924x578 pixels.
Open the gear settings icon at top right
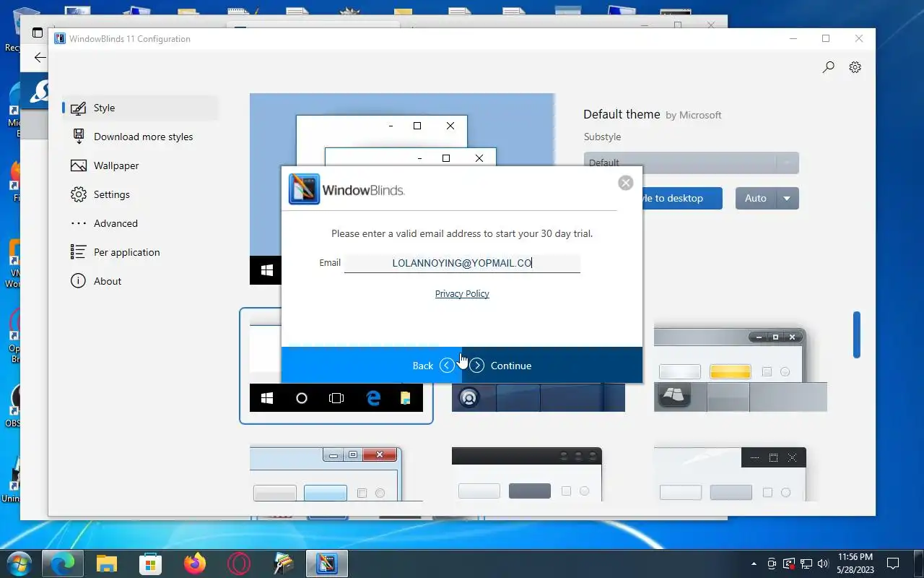click(x=855, y=67)
